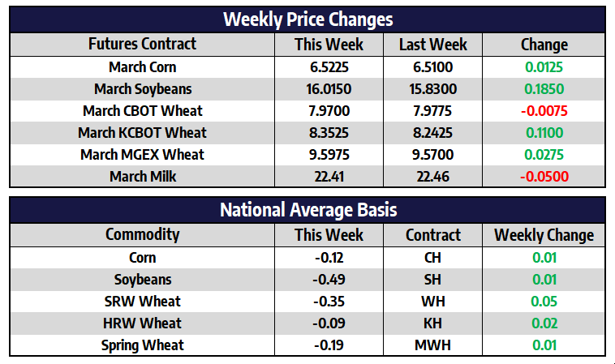The width and height of the screenshot is (615, 364).
Task: Click the Soybeans contract code SH
Action: coord(432,280)
